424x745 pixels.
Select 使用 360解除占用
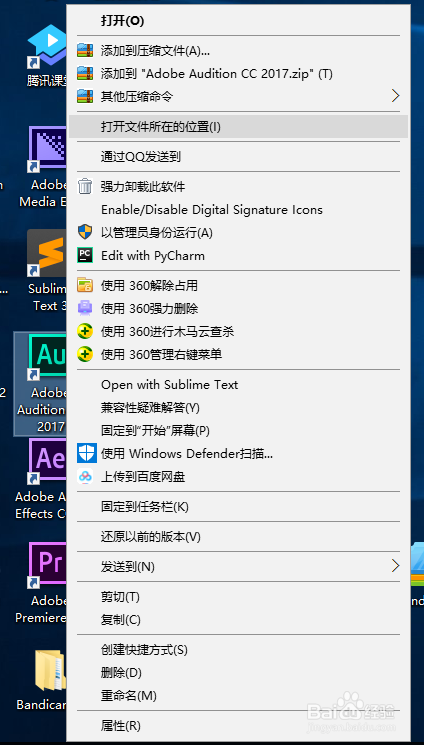(239, 286)
